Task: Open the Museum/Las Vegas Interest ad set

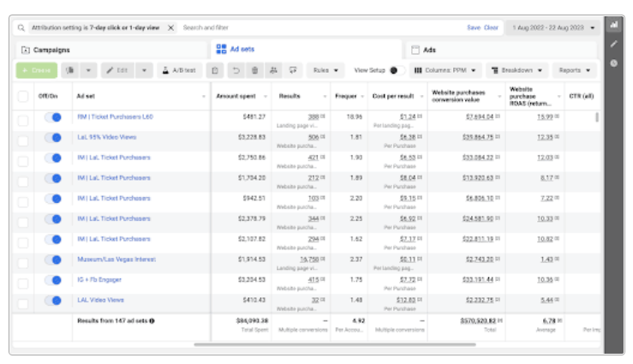Action: click(116, 259)
